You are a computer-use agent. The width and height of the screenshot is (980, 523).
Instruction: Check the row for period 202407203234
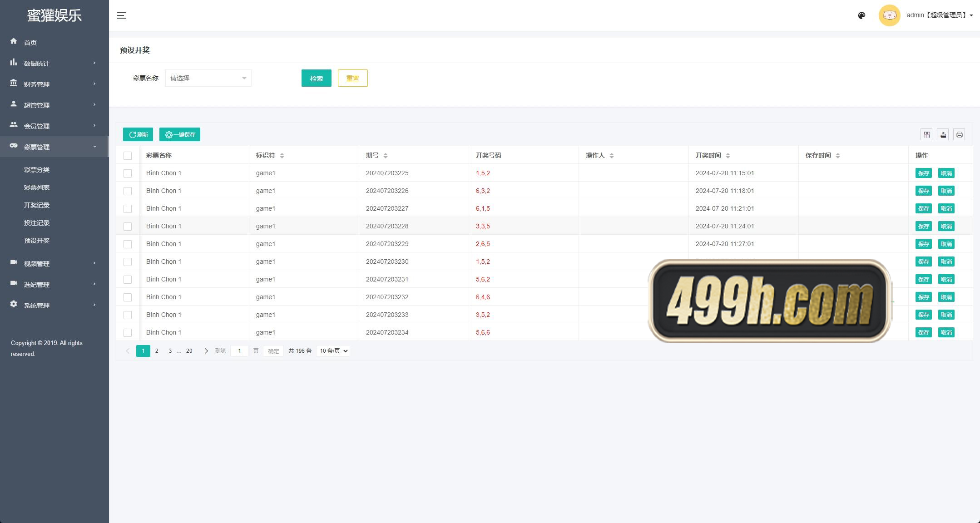[x=128, y=333]
